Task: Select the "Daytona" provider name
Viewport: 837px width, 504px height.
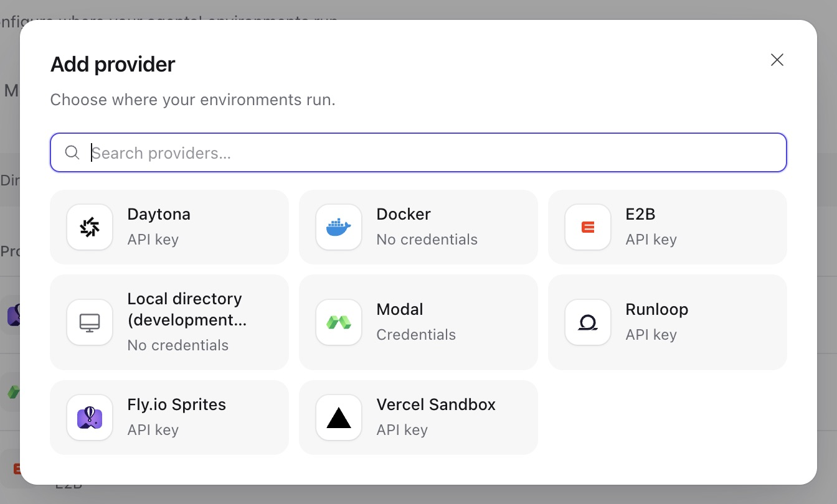Action: (x=159, y=214)
